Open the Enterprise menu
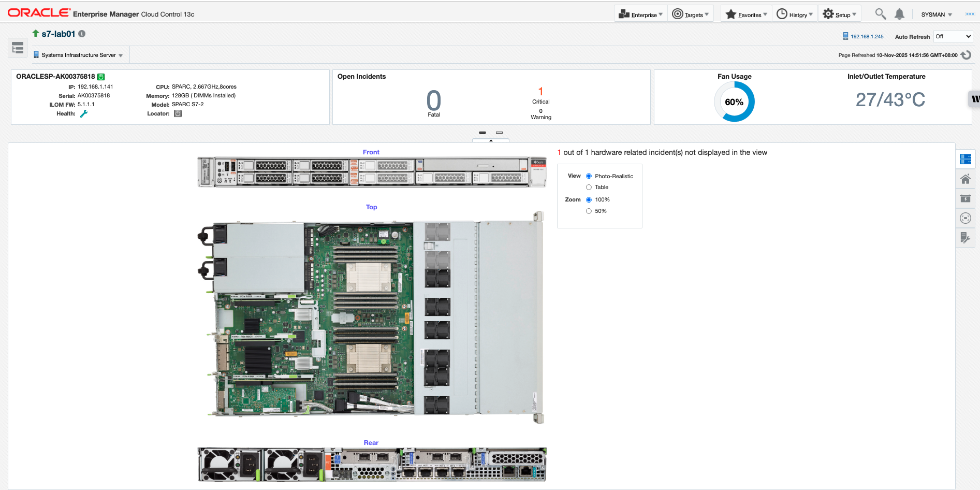Viewport: 980px width, 490px height. (640, 15)
